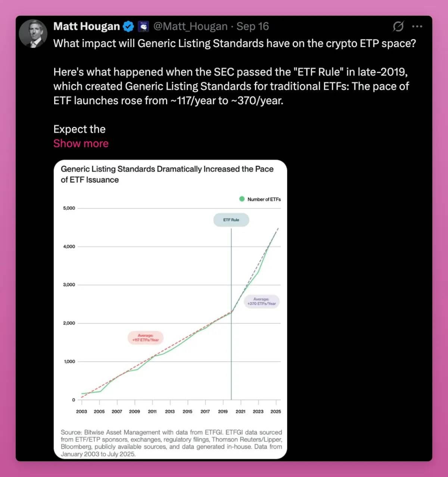Click the Average +370 ETFs/Year annotation
This screenshot has height=477, width=448.
point(261,301)
